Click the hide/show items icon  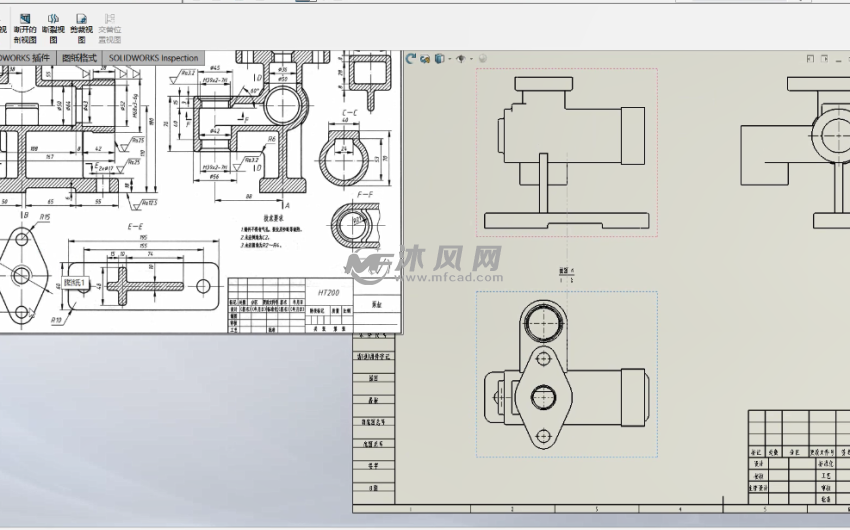tap(461, 59)
